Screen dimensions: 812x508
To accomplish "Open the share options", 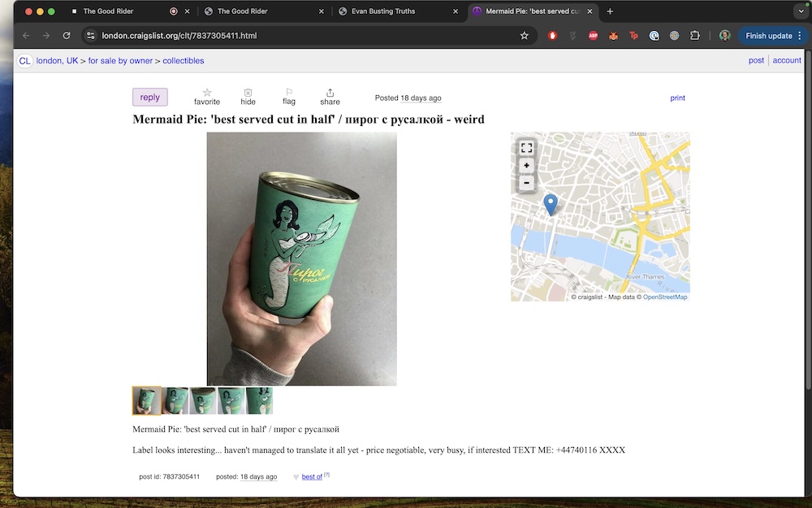I will (x=330, y=93).
